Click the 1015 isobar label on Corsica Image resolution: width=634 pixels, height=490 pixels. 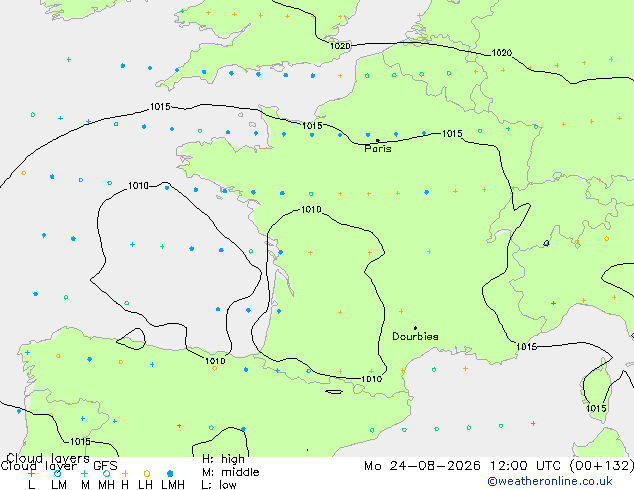[x=596, y=408]
